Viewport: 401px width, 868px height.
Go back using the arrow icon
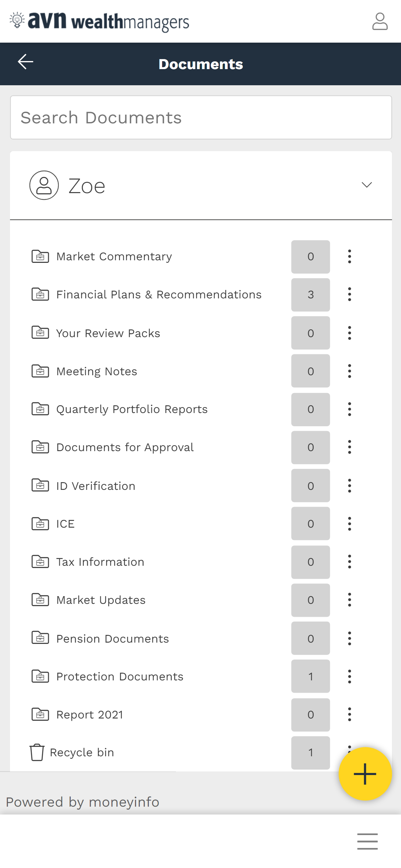pyautogui.click(x=25, y=62)
